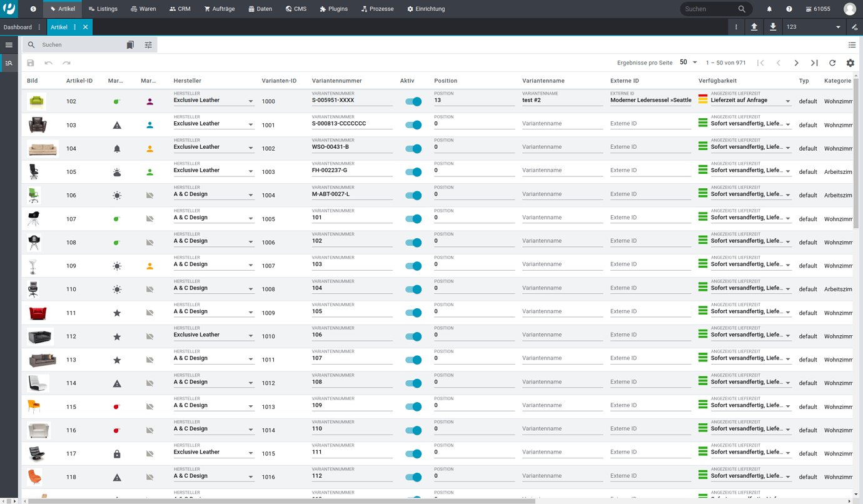Open the notifications bell in top bar
Screen dimensions: 863x504
(x=769, y=9)
